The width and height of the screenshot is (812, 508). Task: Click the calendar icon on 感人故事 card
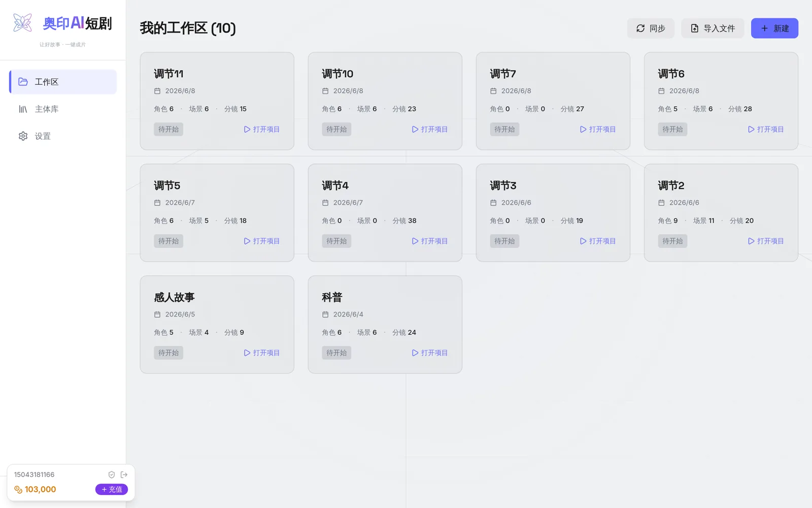[157, 314]
